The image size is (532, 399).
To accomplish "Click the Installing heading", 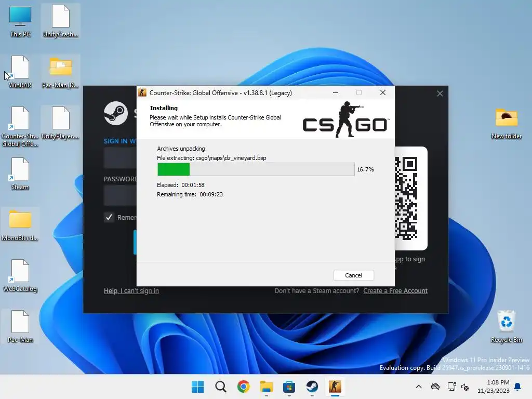I will (x=164, y=108).
